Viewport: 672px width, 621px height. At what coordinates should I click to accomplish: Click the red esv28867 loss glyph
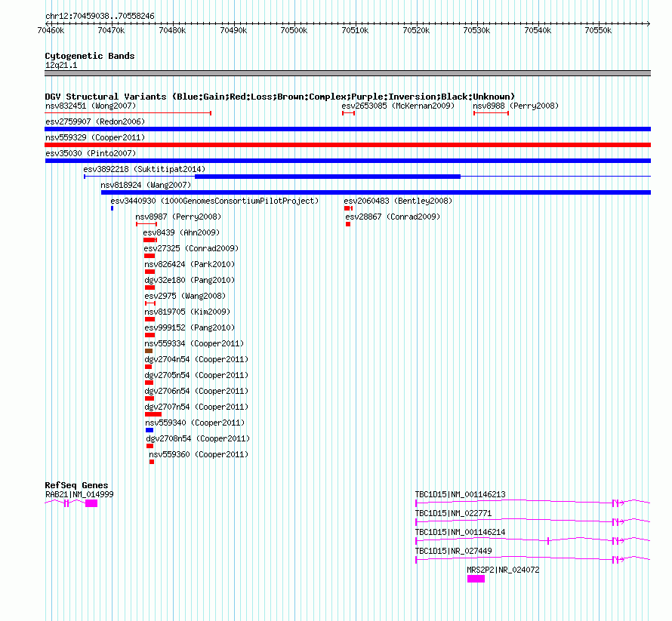click(348, 224)
